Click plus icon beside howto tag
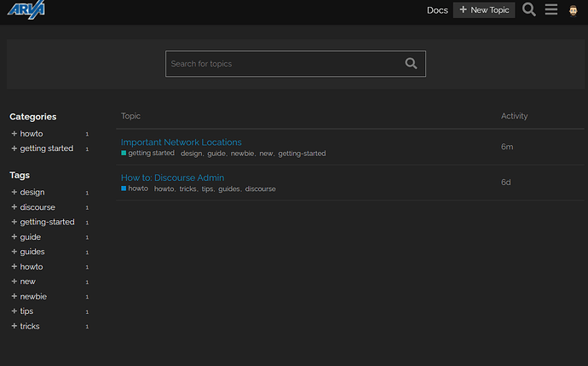 pyautogui.click(x=14, y=266)
